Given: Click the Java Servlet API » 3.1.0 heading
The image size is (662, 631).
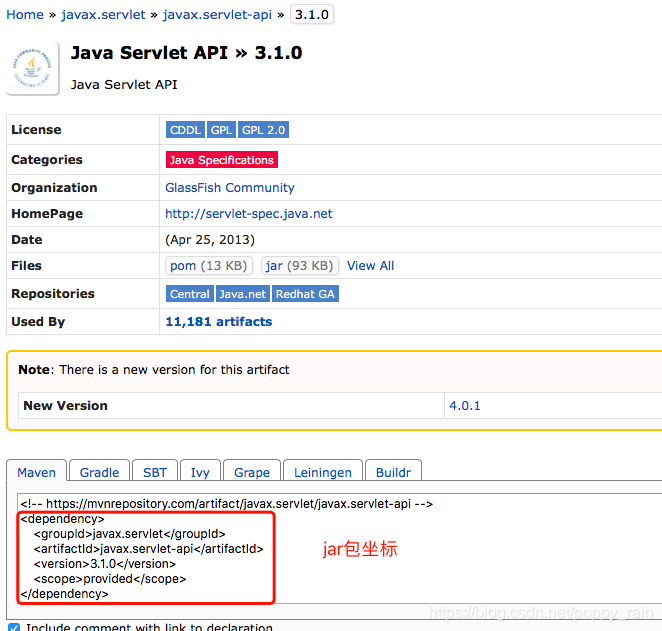Looking at the screenshot, I should 186,53.
